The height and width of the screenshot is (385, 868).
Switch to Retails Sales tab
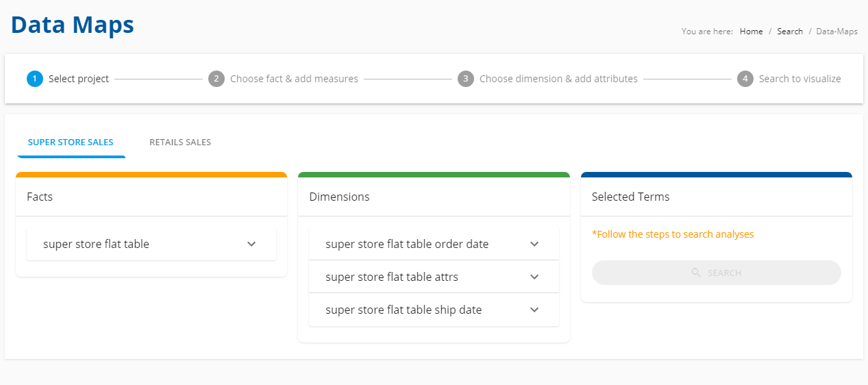click(180, 142)
